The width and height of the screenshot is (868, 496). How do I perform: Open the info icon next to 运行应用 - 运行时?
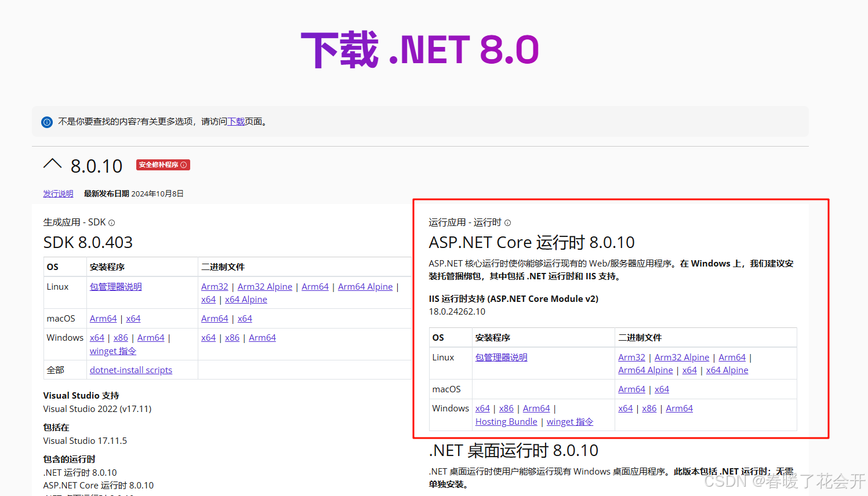click(508, 223)
